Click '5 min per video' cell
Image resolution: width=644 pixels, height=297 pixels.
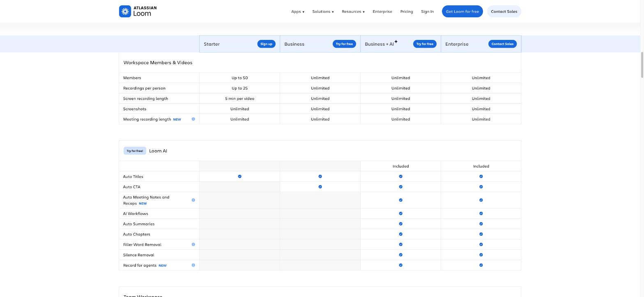(240, 99)
